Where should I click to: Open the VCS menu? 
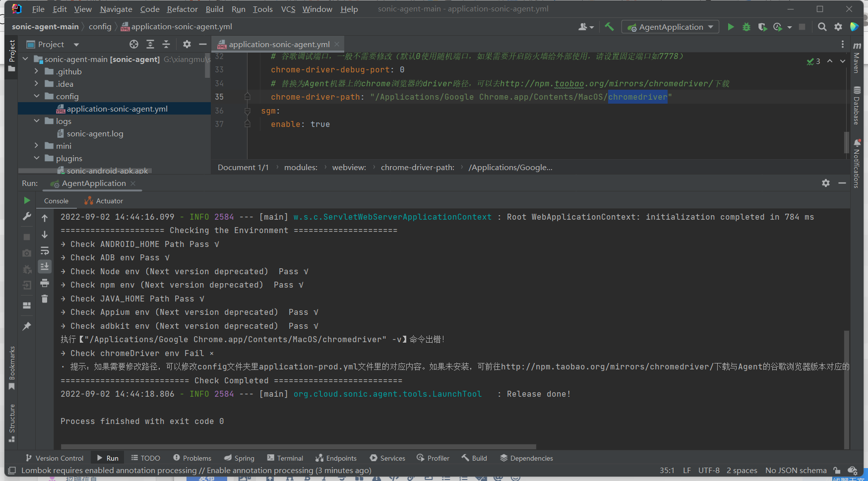tap(288, 9)
